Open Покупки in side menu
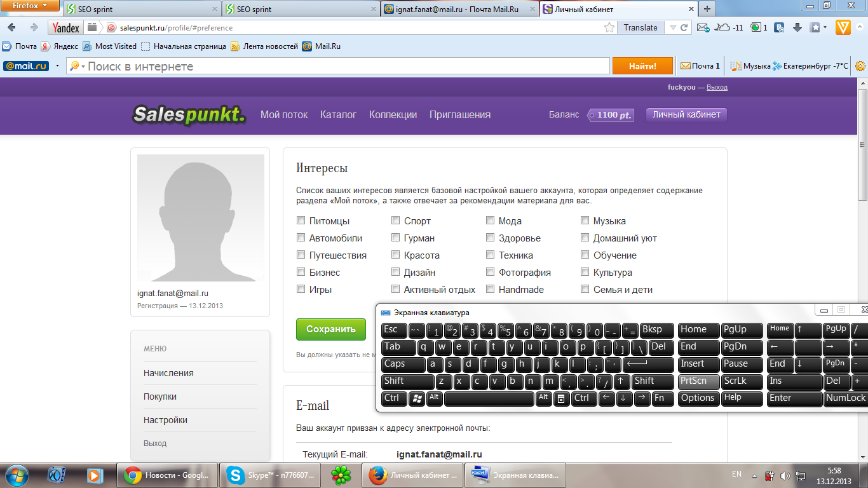The image size is (868, 488). (160, 396)
